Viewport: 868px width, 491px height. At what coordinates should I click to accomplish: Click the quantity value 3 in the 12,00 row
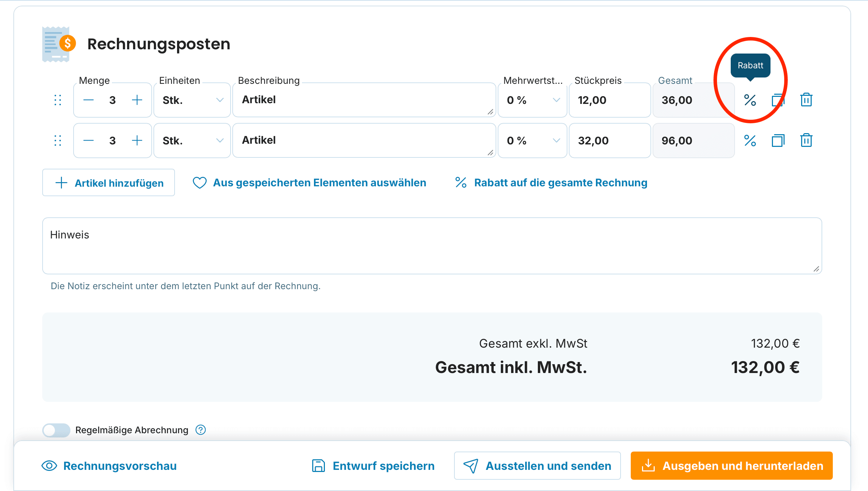tap(113, 100)
